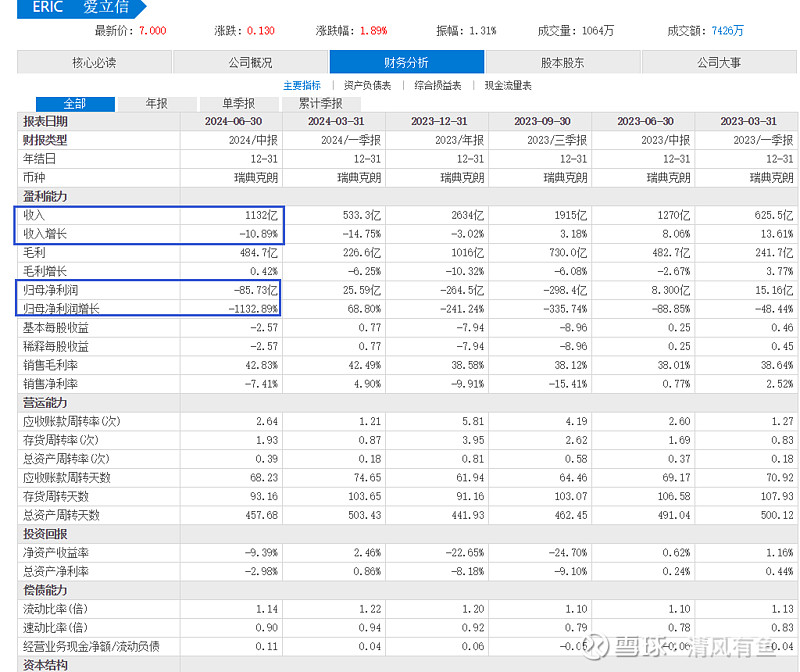Click net profit value -85.73亿
This screenshot has height=672, width=800.
pyautogui.click(x=256, y=290)
